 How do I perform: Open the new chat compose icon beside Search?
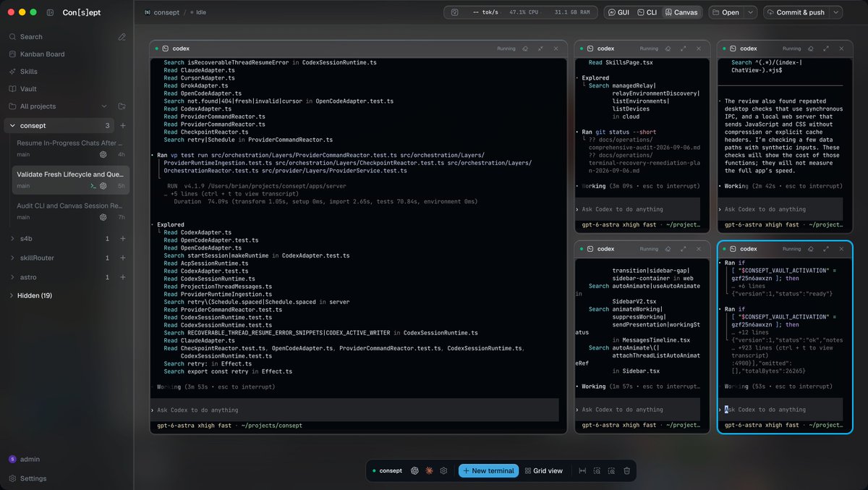pos(122,36)
